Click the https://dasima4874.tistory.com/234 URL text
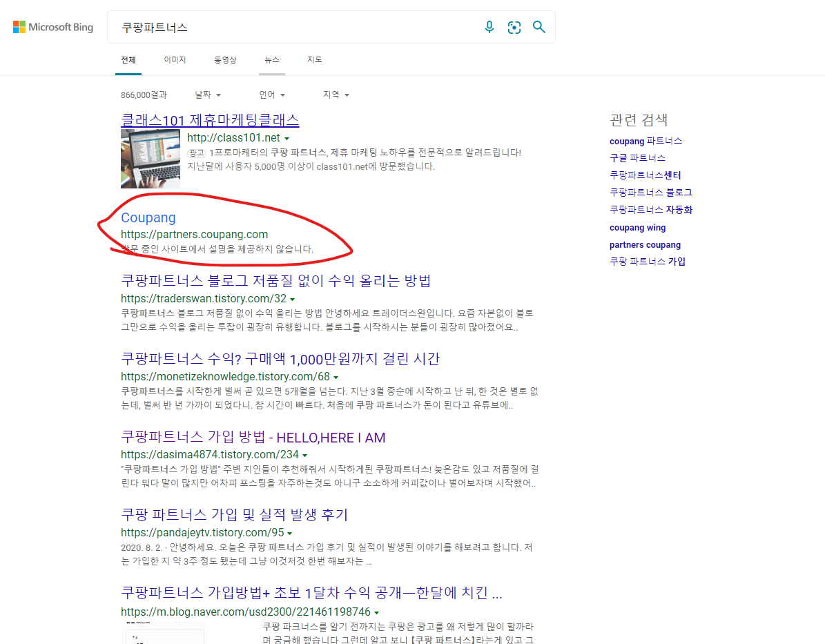The height and width of the screenshot is (644, 825). pos(210,454)
